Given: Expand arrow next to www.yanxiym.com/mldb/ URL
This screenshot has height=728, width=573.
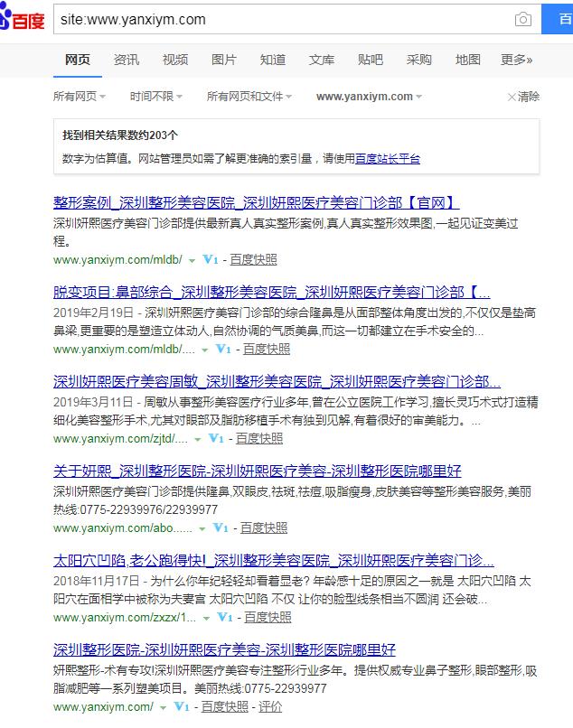Looking at the screenshot, I should [x=192, y=260].
